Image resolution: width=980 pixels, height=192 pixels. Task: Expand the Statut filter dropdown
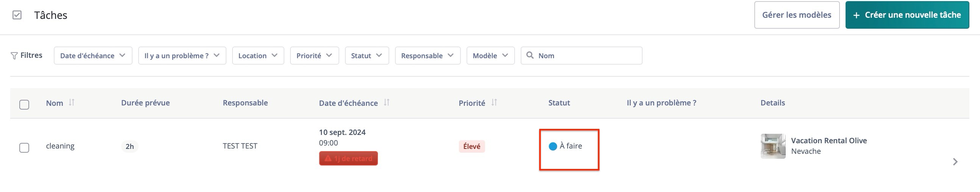367,56
